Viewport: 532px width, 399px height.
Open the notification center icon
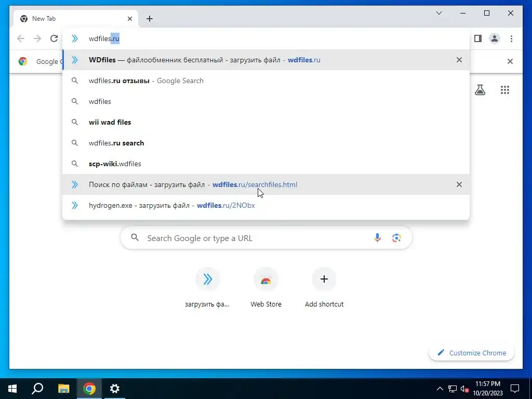pyautogui.click(x=515, y=389)
